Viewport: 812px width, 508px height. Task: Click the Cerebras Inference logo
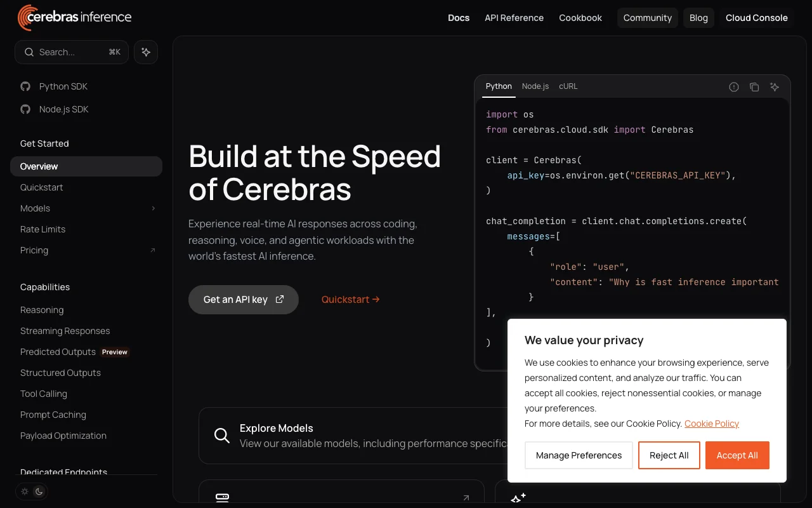75,18
